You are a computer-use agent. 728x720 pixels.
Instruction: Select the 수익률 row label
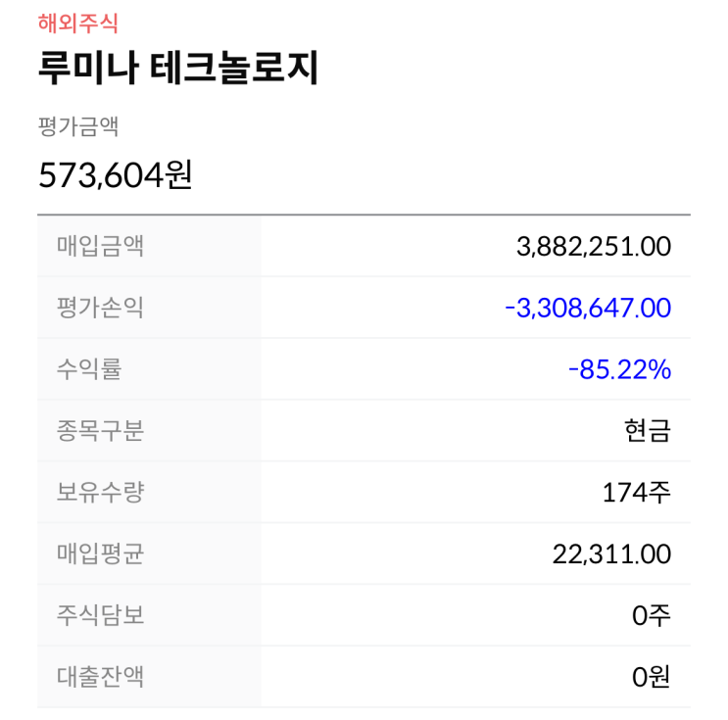coord(89,369)
